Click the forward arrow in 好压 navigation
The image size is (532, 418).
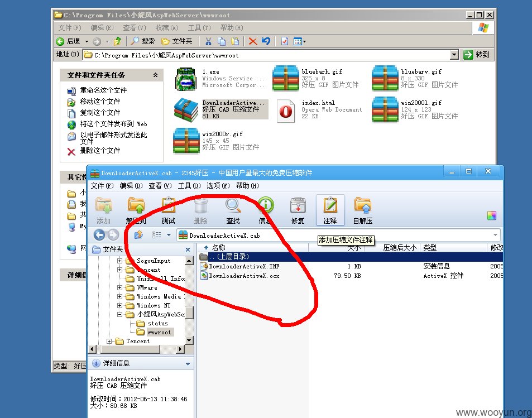point(113,235)
